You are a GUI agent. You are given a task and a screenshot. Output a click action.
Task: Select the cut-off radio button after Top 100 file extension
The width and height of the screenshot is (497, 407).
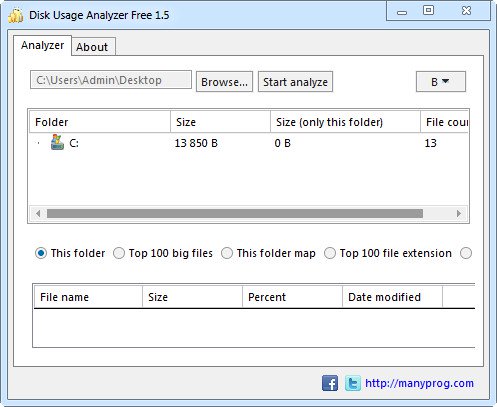point(466,253)
